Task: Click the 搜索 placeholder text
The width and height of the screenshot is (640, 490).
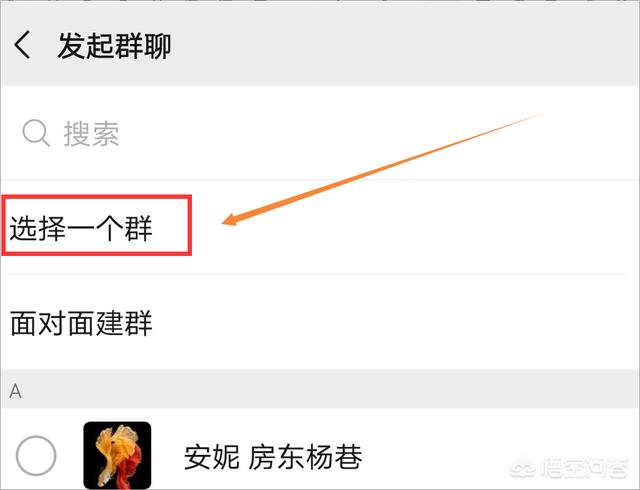Action: click(x=91, y=134)
